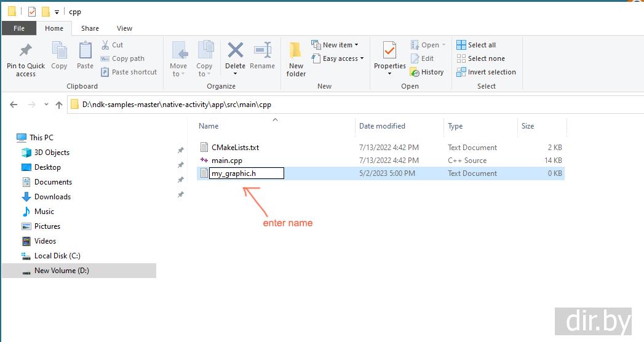The height and width of the screenshot is (342, 644).
Task: Sort files by Date modified column
Action: click(382, 126)
